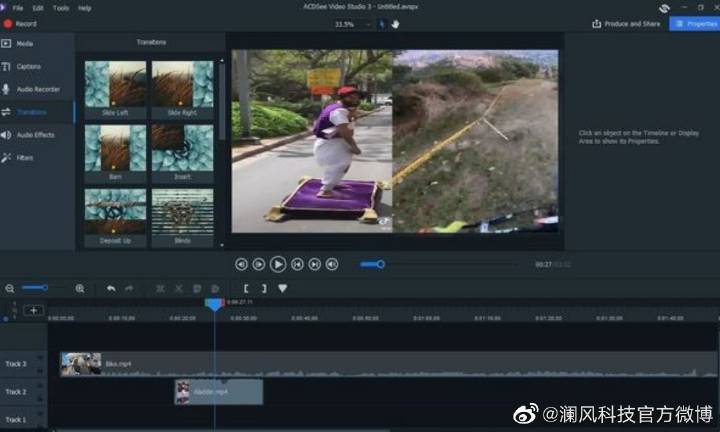Image resolution: width=720 pixels, height=432 pixels.
Task: Redo the last action
Action: [129, 288]
